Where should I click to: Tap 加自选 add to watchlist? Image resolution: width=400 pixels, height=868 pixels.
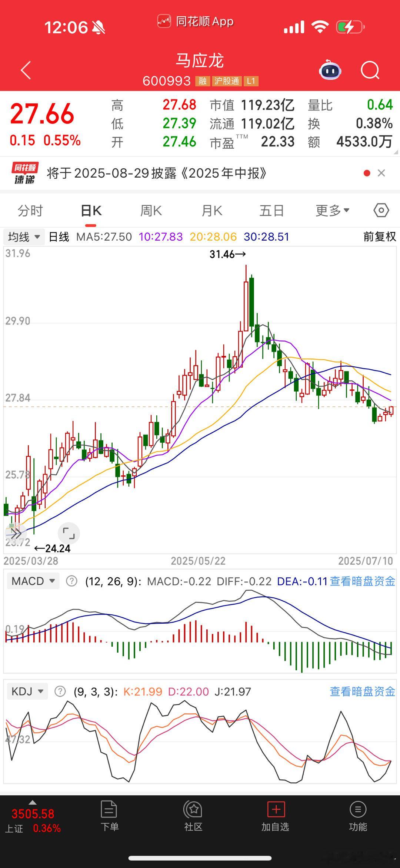click(275, 816)
